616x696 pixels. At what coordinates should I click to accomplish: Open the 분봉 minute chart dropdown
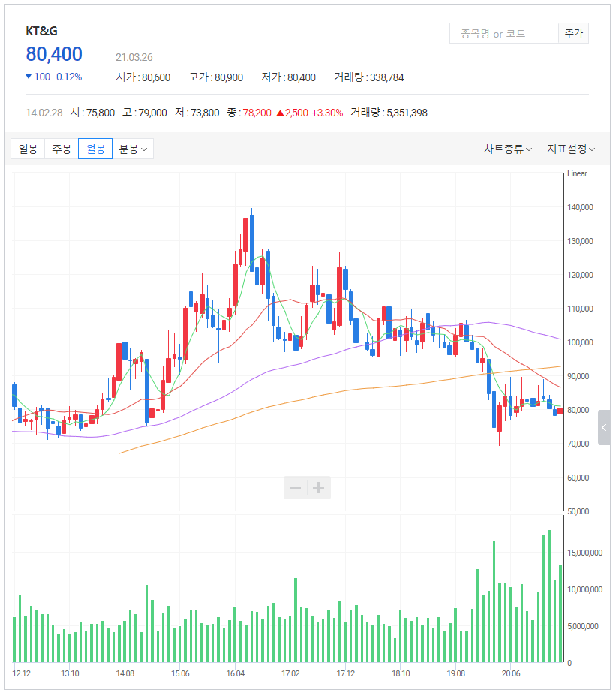coord(133,149)
